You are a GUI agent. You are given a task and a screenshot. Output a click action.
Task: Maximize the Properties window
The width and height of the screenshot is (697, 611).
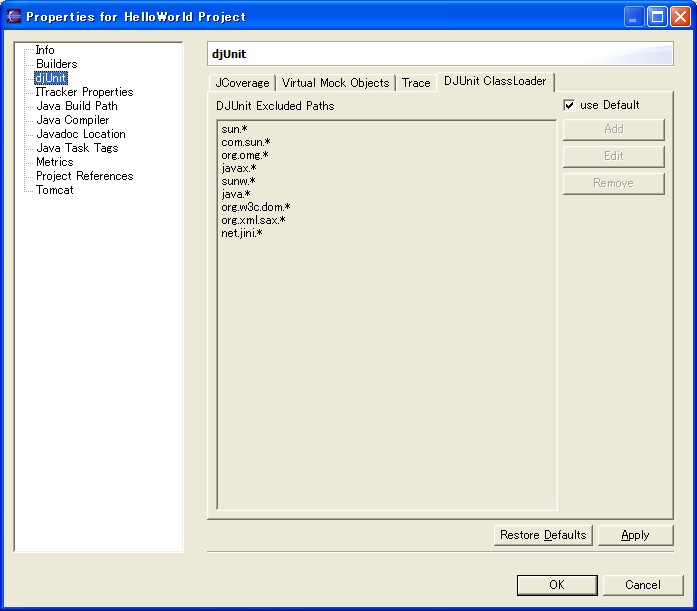(x=657, y=17)
